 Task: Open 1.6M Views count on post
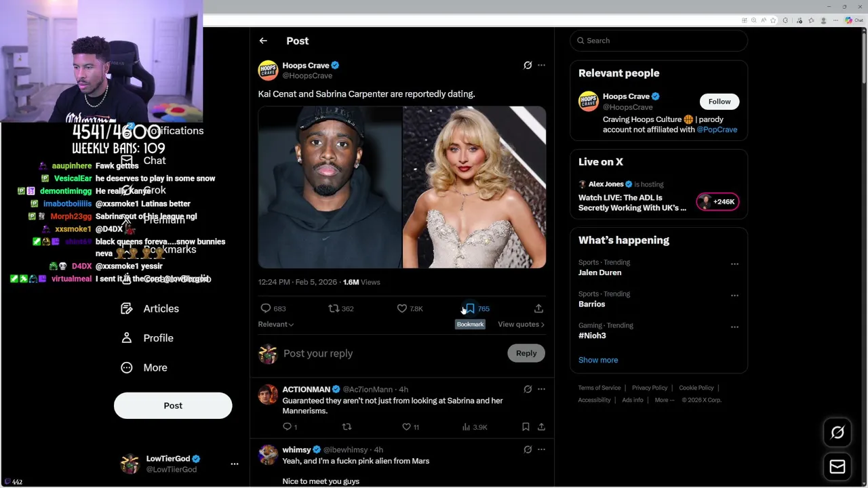(x=361, y=282)
